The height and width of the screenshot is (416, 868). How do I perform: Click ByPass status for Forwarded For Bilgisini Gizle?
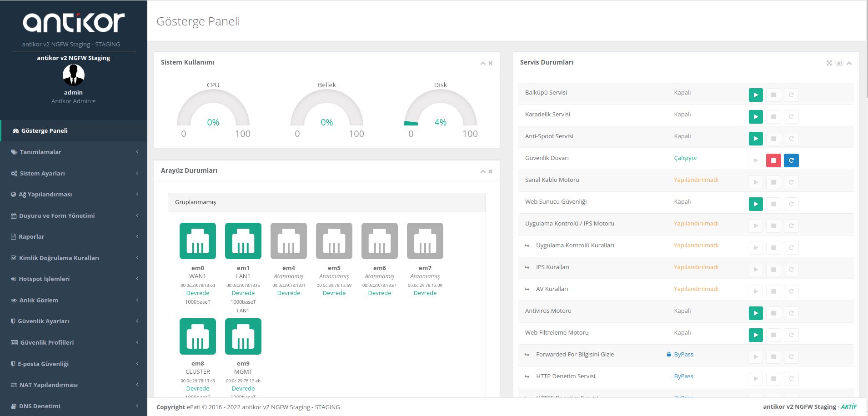point(683,355)
